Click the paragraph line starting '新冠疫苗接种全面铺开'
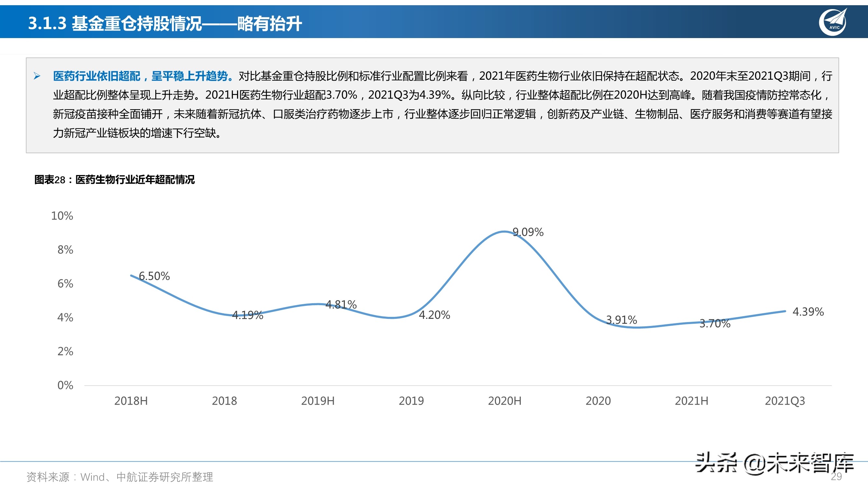The image size is (868, 488). click(443, 115)
